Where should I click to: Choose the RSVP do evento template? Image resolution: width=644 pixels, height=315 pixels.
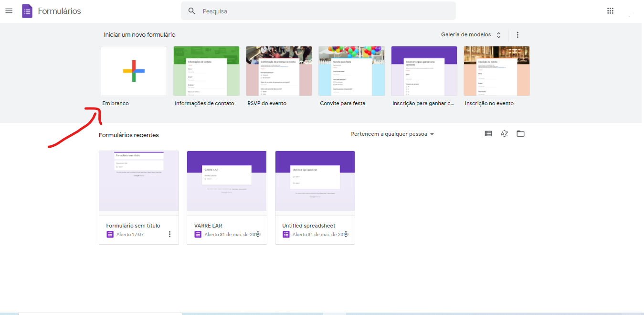pos(279,71)
